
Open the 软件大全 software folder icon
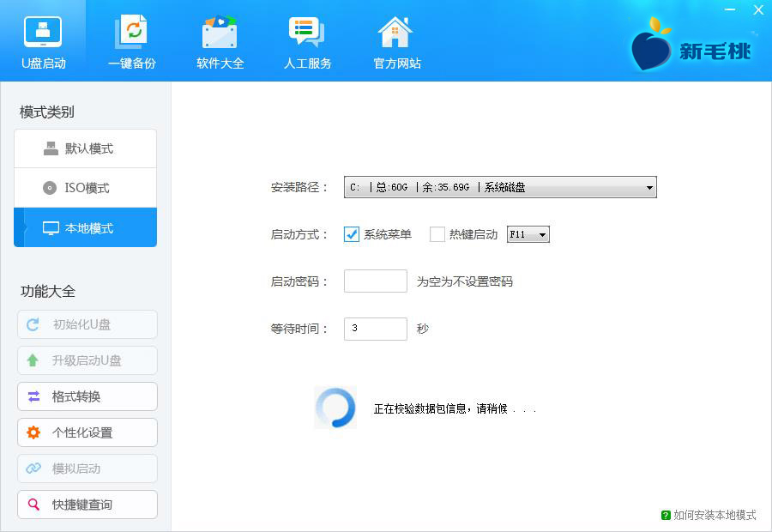(x=220, y=32)
